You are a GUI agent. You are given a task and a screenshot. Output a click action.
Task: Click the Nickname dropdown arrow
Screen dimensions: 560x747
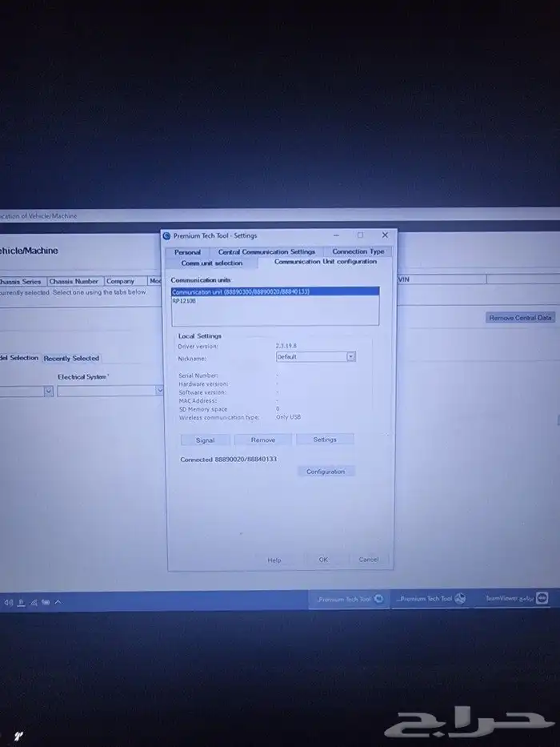(x=351, y=356)
